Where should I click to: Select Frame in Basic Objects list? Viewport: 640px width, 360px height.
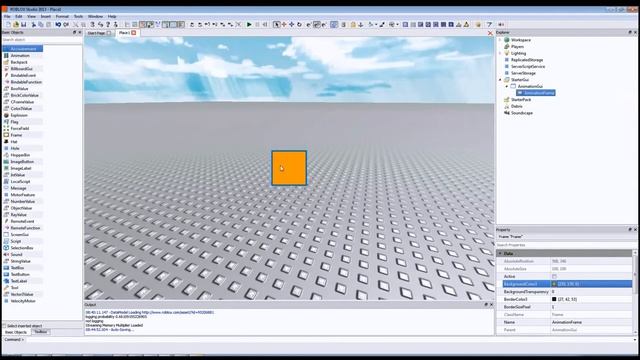pyautogui.click(x=16, y=135)
